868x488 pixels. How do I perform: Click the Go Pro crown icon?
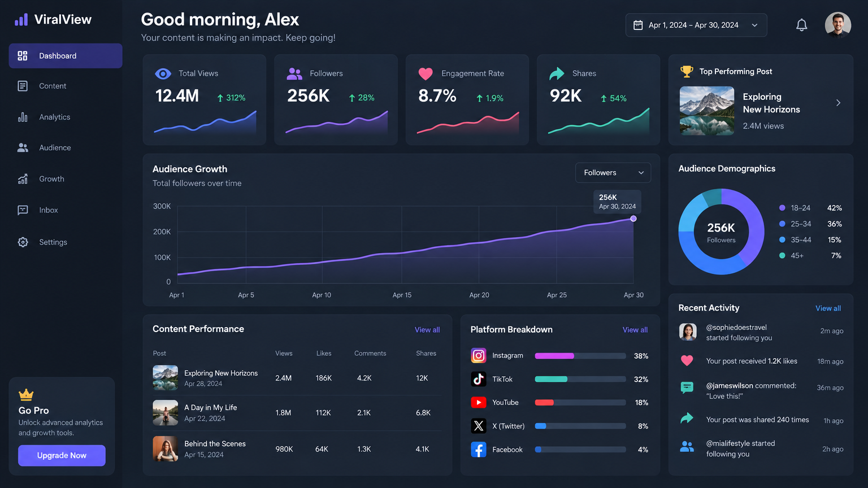pyautogui.click(x=26, y=394)
